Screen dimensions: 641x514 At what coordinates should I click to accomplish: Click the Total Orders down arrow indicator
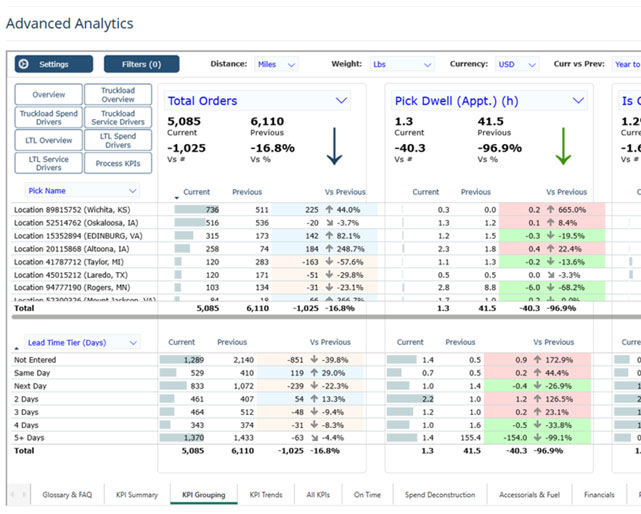point(334,146)
